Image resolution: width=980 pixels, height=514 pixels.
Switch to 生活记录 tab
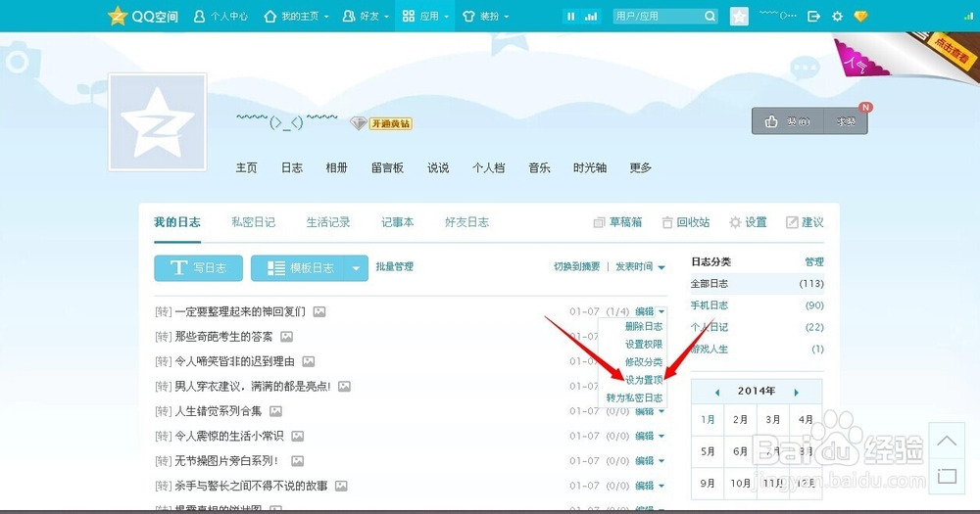tap(328, 222)
